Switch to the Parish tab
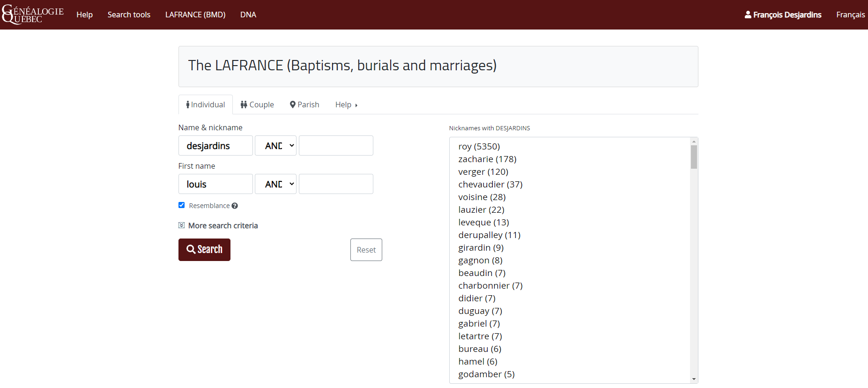Screen dimensions: 868x388 coord(304,104)
